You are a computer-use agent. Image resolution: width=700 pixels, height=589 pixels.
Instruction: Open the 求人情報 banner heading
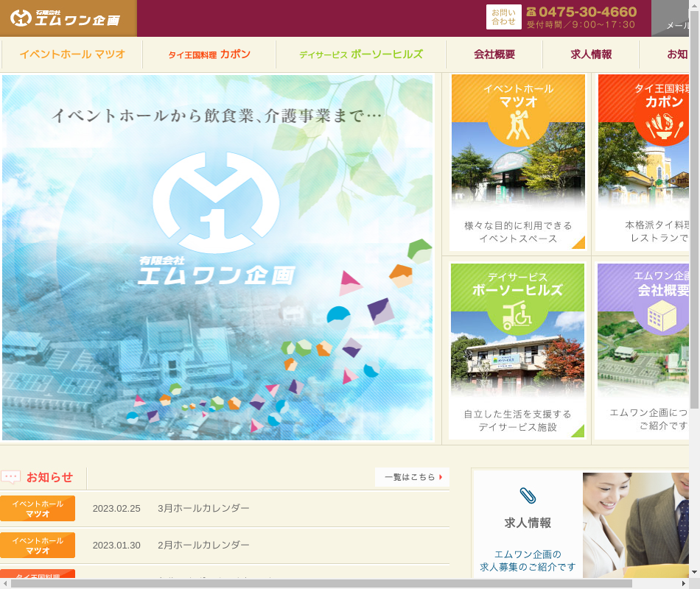(x=528, y=523)
